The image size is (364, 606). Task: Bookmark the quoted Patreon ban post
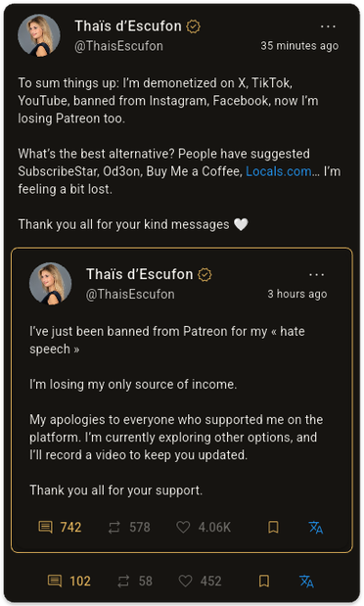pyautogui.click(x=273, y=527)
